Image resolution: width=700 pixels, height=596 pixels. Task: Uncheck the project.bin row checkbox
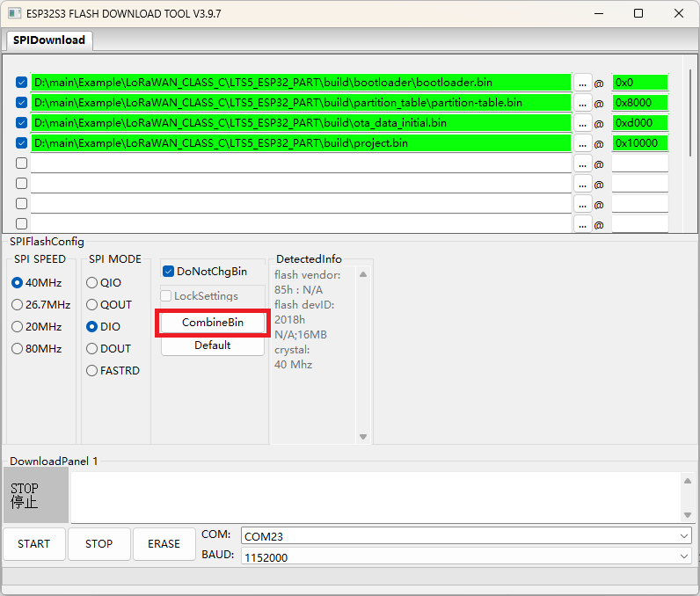pyautogui.click(x=21, y=143)
